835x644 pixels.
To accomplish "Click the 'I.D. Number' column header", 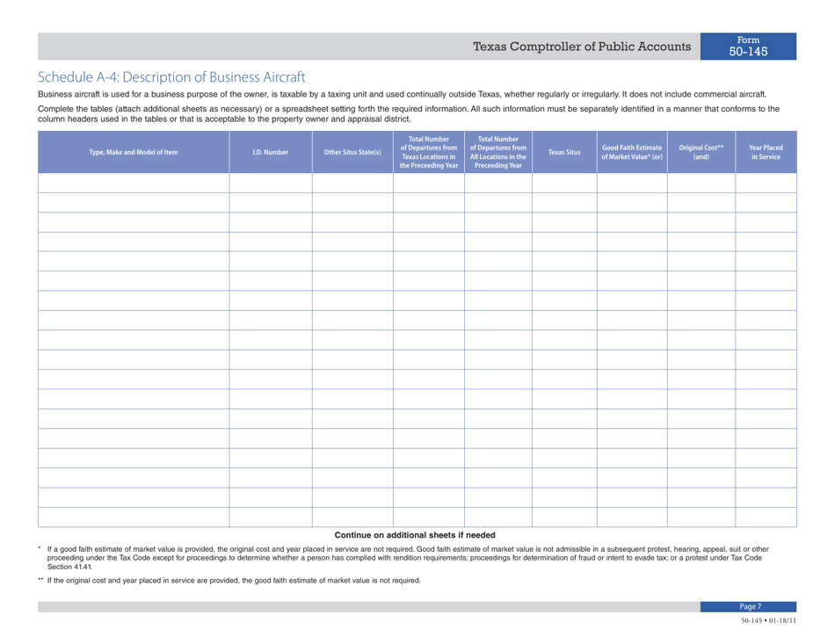I will pos(271,151).
